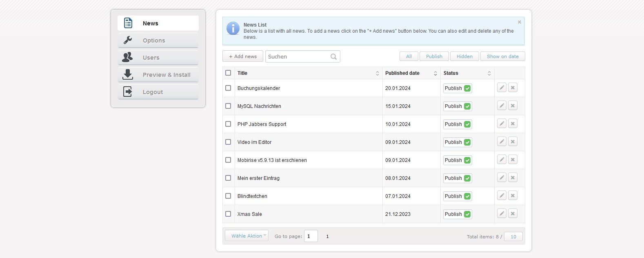Image resolution: width=644 pixels, height=258 pixels.
Task: Click the search magnifier icon
Action: click(333, 57)
